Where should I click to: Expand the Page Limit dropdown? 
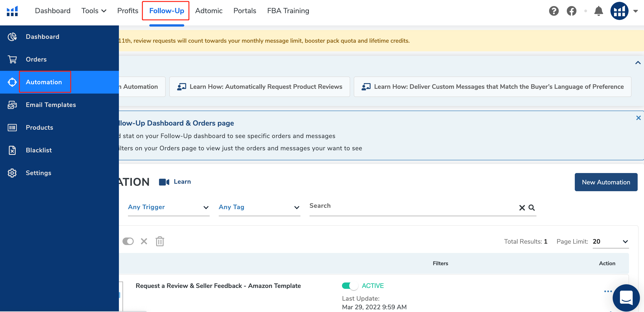(610, 241)
